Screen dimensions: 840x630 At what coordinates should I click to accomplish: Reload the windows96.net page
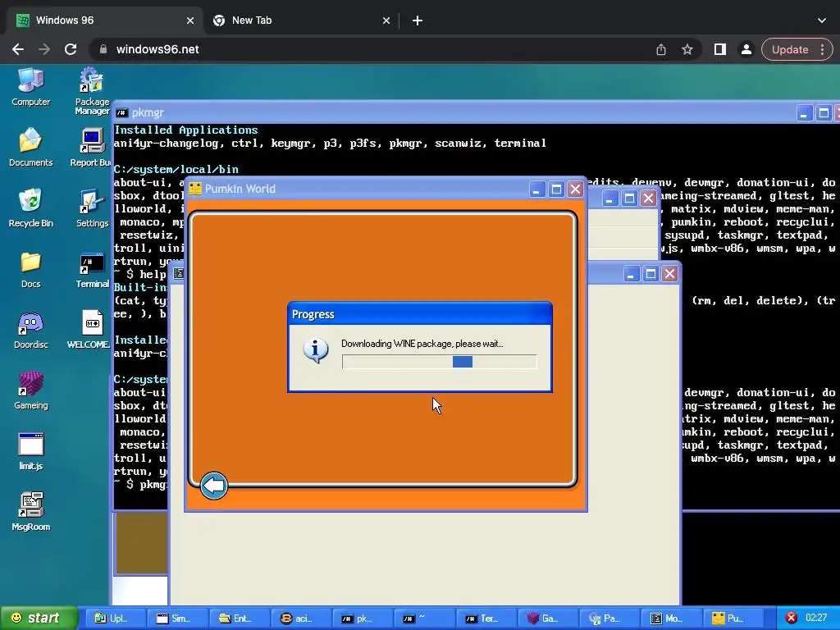click(71, 49)
